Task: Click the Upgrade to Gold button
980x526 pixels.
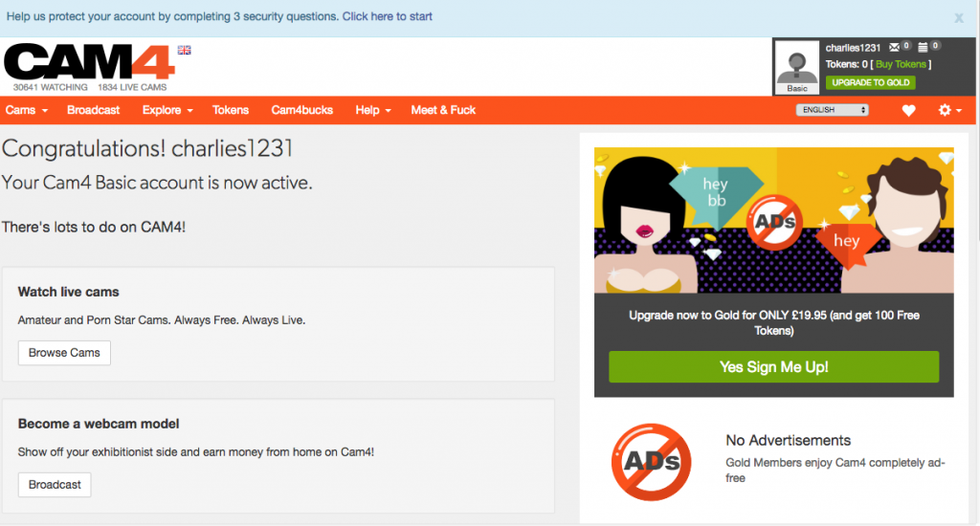Action: [871, 82]
